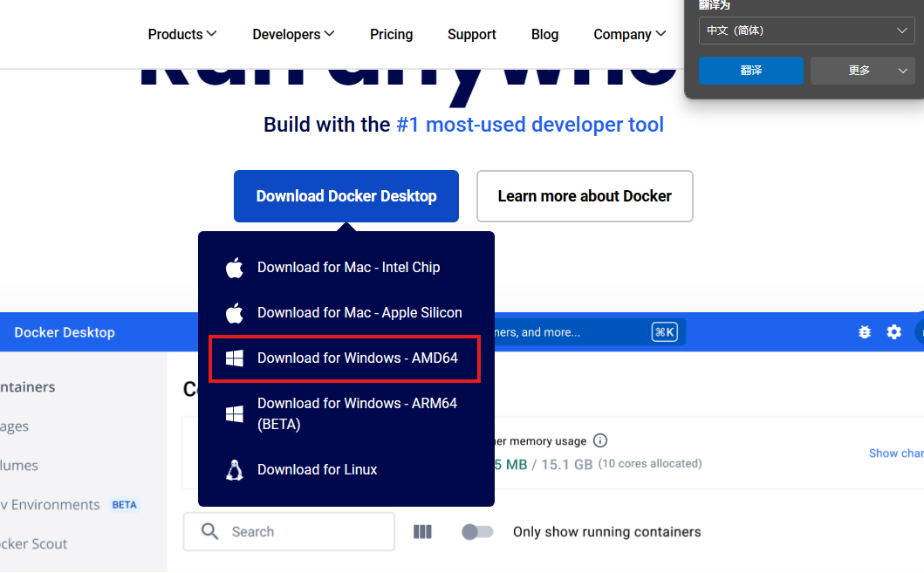This screenshot has height=573, width=924.
Task: Click the ⌘K shortcut badge in search bar
Action: pos(665,332)
